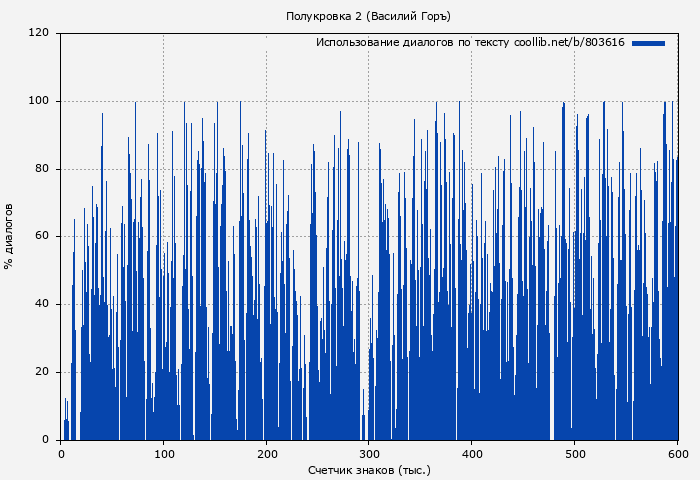Image resolution: width=700 pixels, height=480 pixels.
Task: Select the 20 tick on the vertical axis
Action: 42,372
